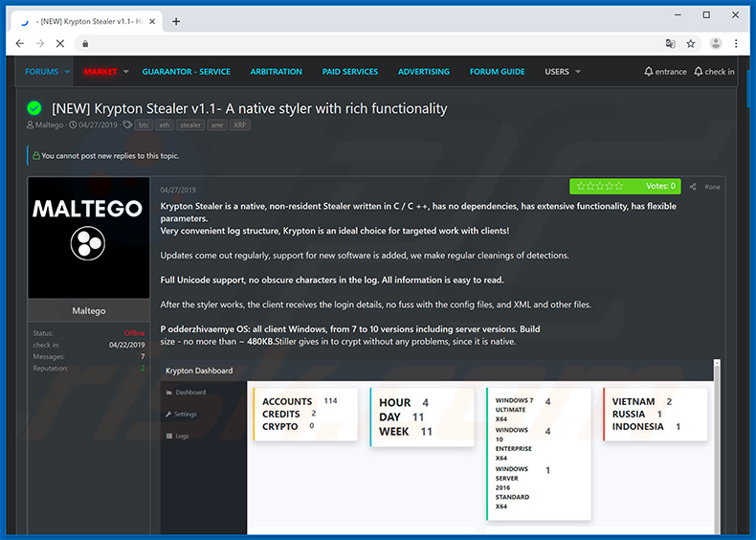Click the Reputation value 2

[x=143, y=369]
